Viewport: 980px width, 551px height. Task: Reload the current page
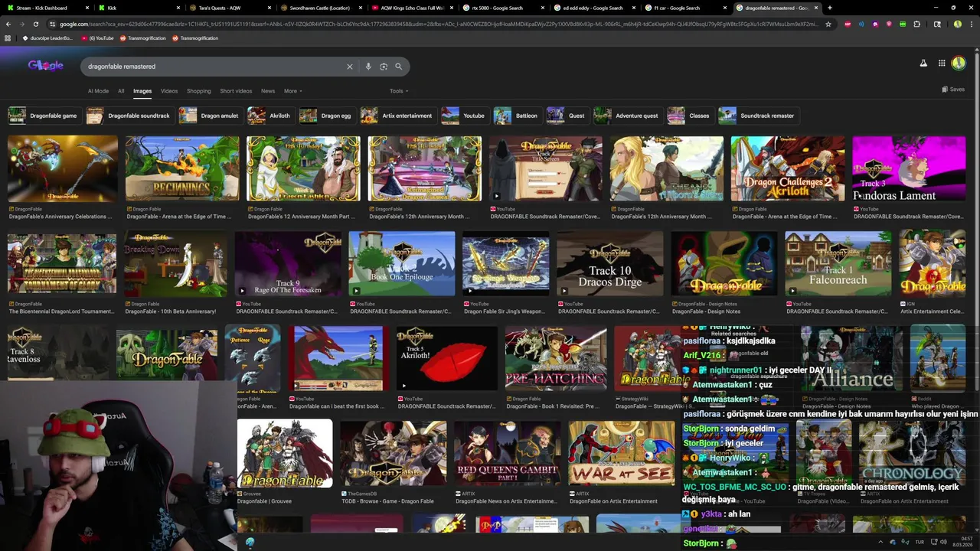37,24
